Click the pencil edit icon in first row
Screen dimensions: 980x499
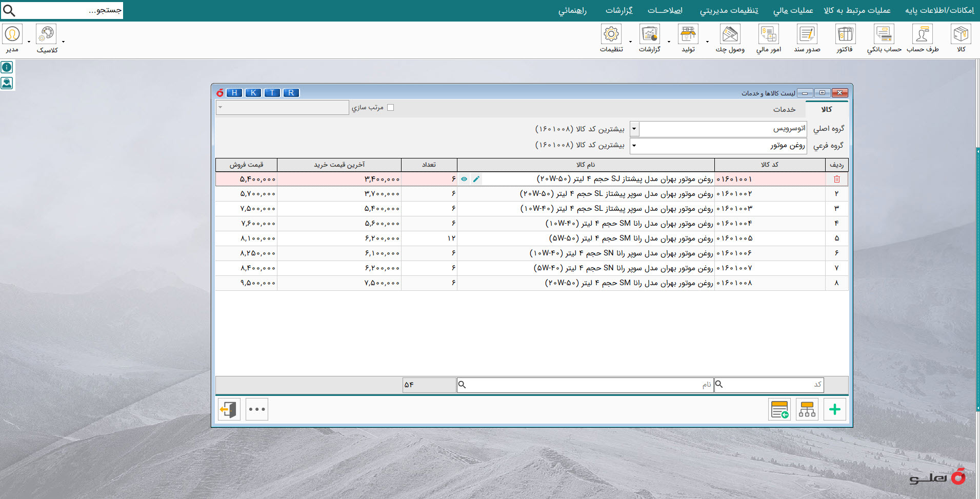[x=476, y=179]
